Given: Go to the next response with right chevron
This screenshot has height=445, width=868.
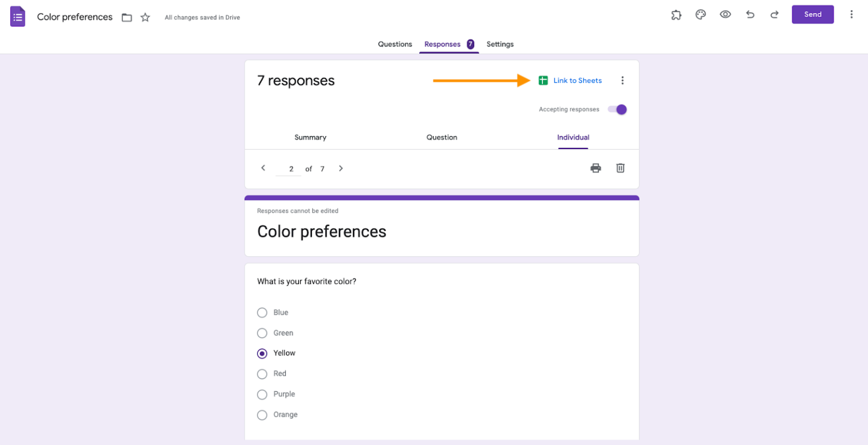Looking at the screenshot, I should coord(341,168).
